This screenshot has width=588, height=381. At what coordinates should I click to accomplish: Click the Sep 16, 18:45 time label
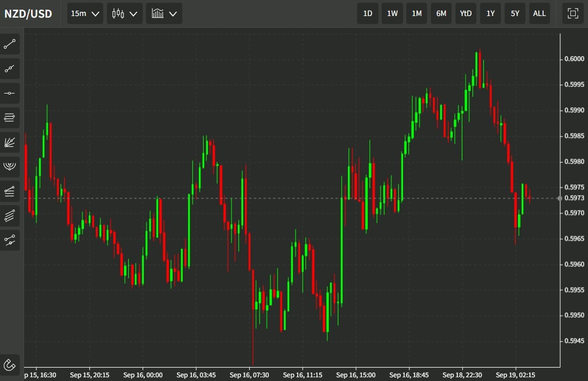(x=409, y=375)
